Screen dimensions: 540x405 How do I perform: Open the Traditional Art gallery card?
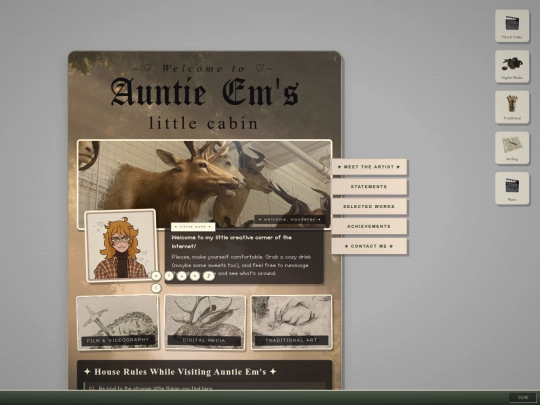point(291,322)
